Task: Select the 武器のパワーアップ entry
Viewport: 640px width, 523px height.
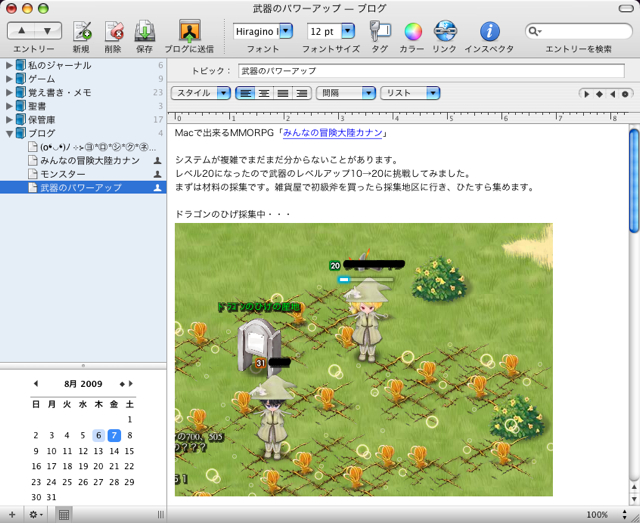Action: point(83,188)
